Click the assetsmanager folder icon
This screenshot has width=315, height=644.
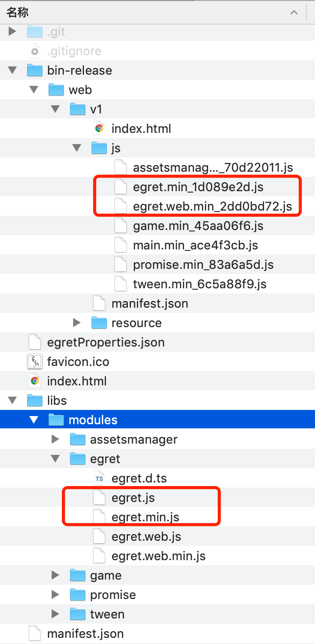(77, 440)
